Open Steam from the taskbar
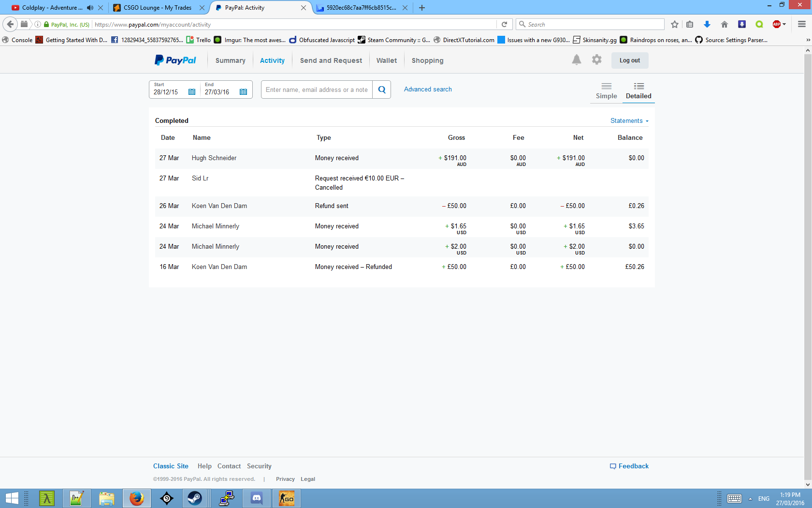The image size is (812, 508). coord(195,498)
